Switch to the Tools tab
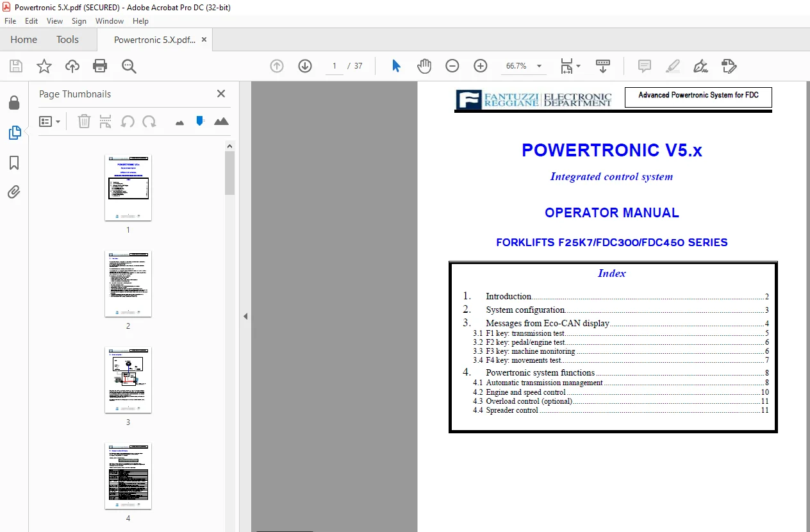This screenshot has width=810, height=532. [67, 40]
